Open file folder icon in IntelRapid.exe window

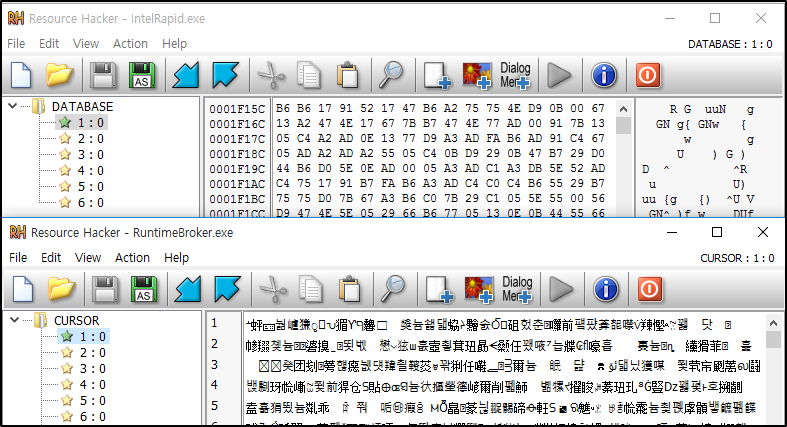pyautogui.click(x=59, y=75)
